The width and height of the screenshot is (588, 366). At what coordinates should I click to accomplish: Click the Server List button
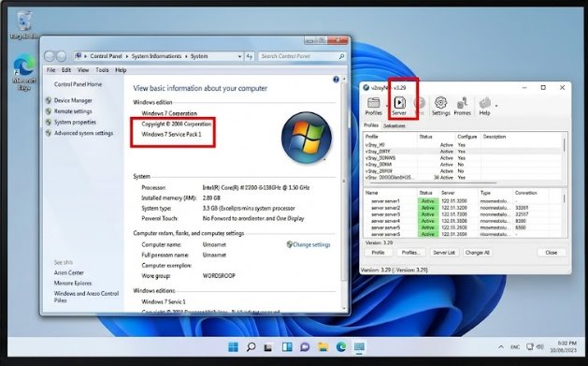[x=444, y=253]
